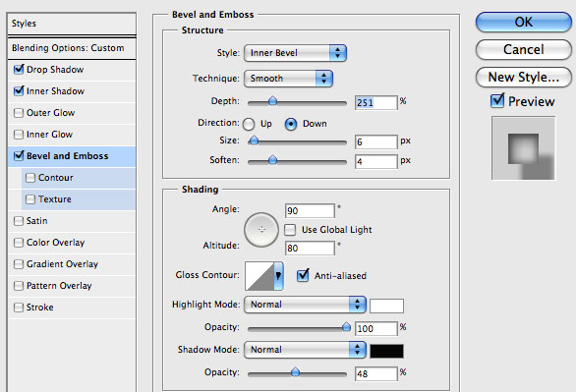
Task: Open the Highlight Mode dropdown
Action: point(305,305)
